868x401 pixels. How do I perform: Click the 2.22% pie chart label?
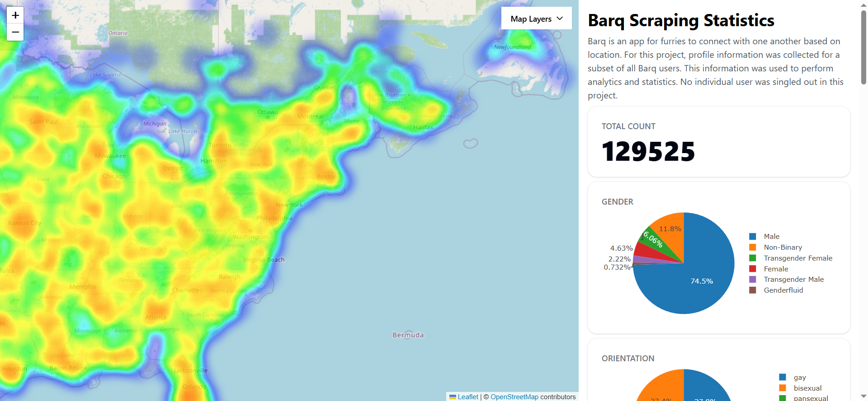(x=619, y=259)
